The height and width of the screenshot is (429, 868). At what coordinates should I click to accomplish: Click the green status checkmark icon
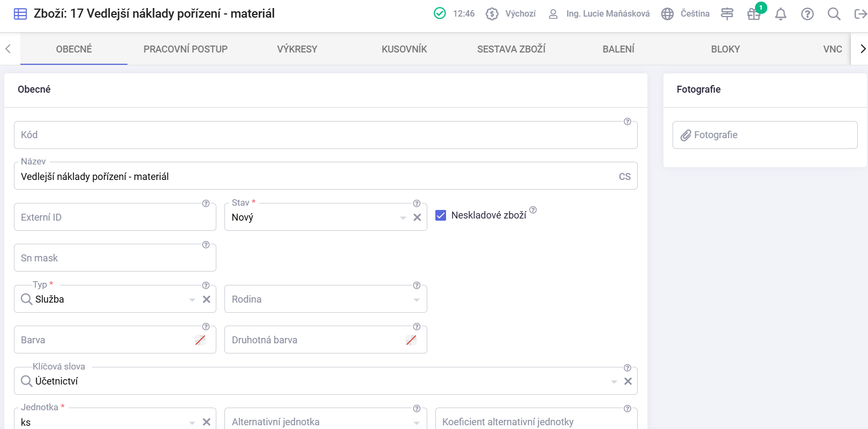pyautogui.click(x=440, y=13)
